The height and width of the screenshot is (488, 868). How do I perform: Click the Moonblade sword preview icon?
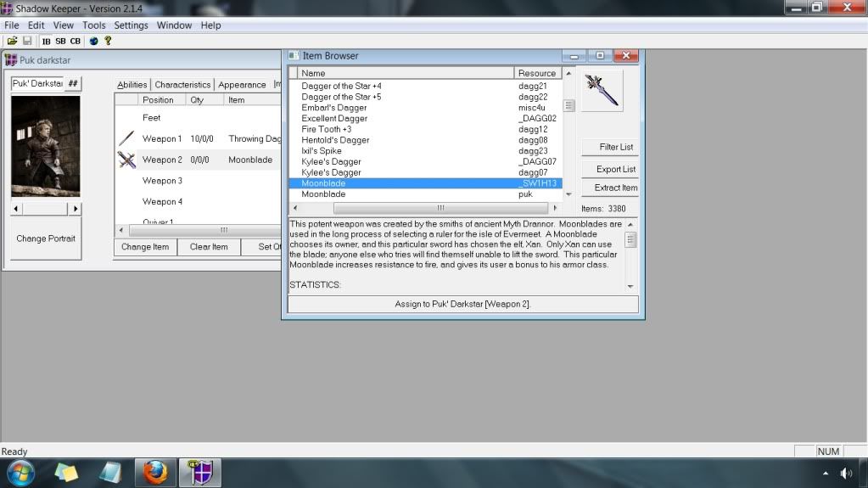(x=602, y=91)
